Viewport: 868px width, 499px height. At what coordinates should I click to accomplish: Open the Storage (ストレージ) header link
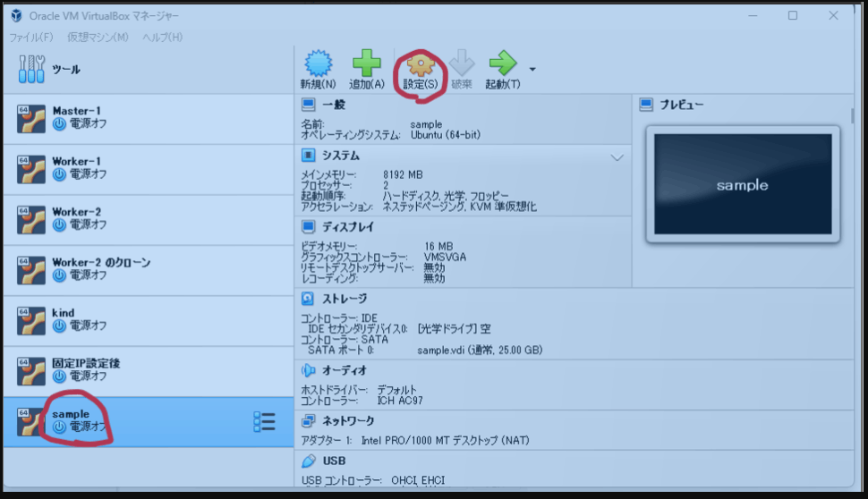(x=345, y=299)
